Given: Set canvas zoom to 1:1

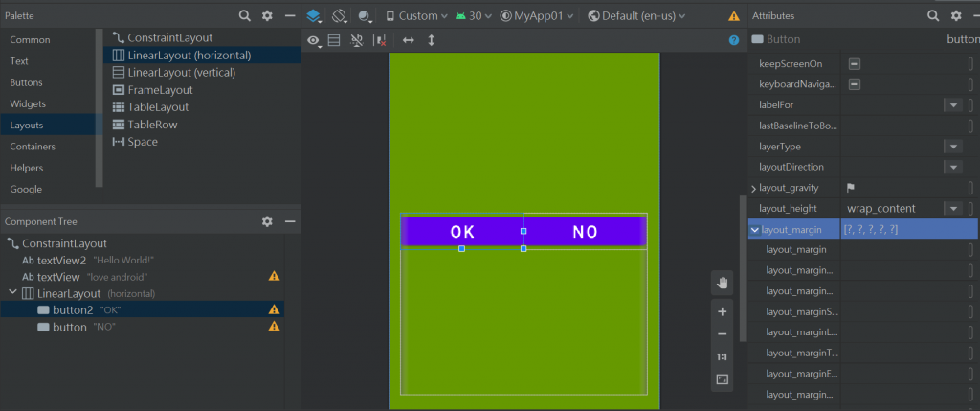Looking at the screenshot, I should click(723, 356).
